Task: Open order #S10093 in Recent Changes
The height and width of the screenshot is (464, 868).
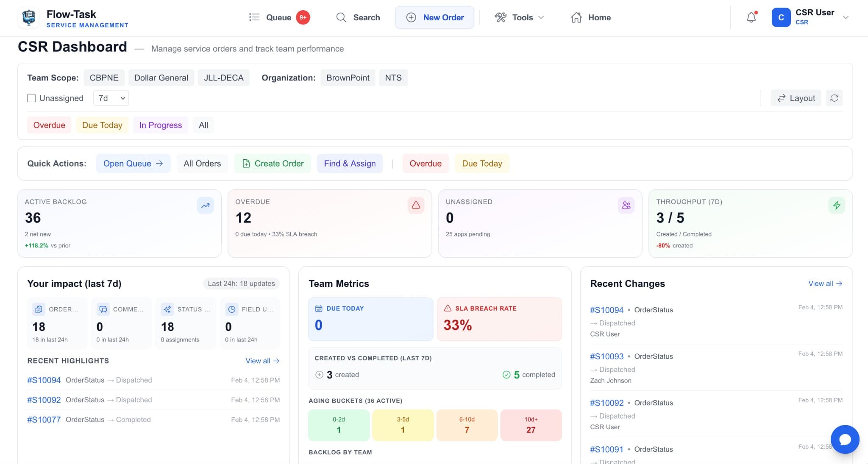Action: click(x=606, y=357)
